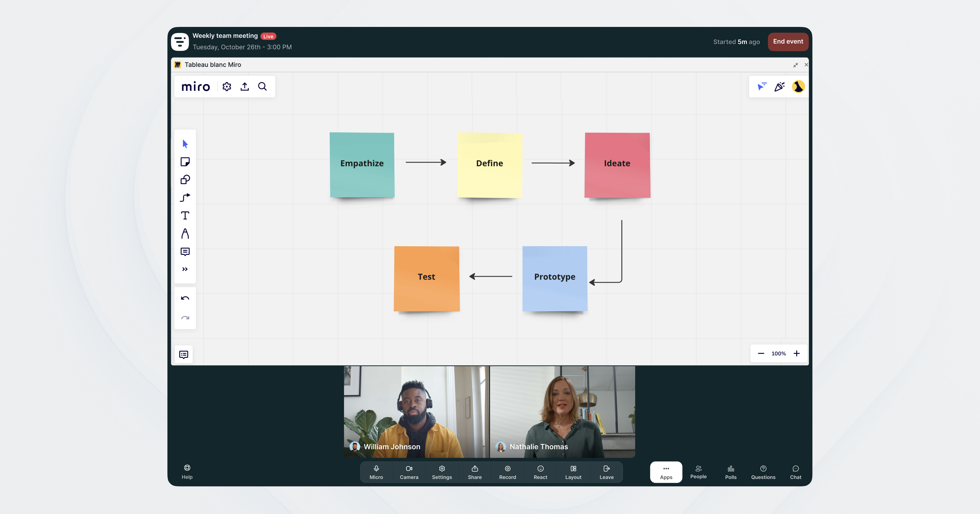Image resolution: width=980 pixels, height=514 pixels.
Task: Open meeting Settings in bottom bar
Action: 442,472
